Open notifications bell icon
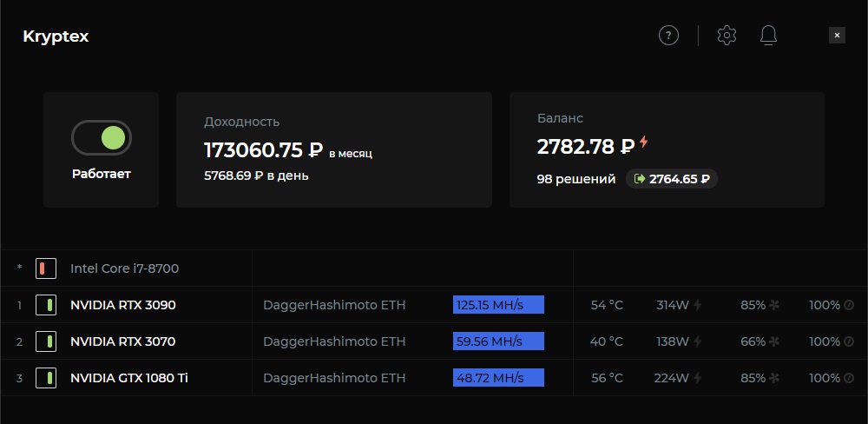The image size is (868, 424). 768,36
